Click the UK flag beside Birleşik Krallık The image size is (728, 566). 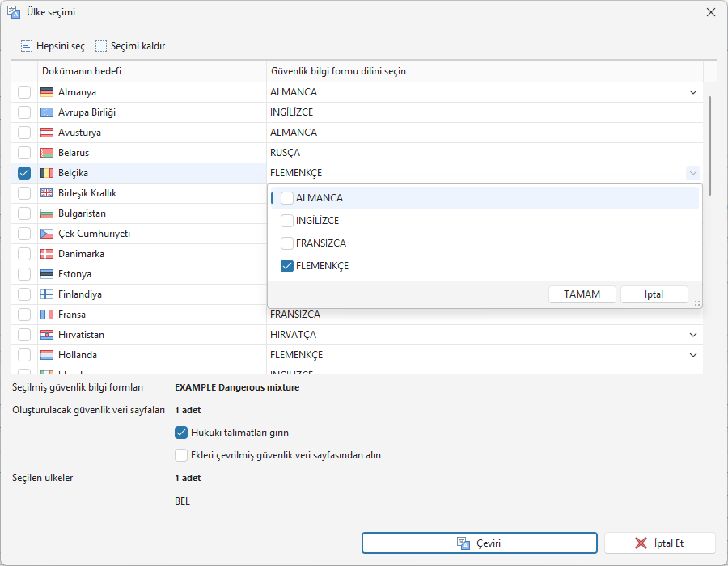[47, 193]
